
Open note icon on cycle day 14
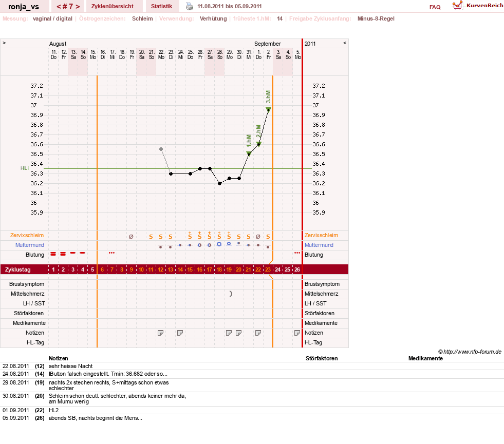180,333
